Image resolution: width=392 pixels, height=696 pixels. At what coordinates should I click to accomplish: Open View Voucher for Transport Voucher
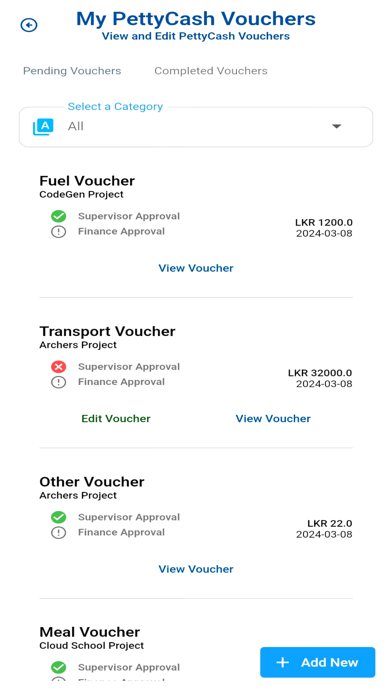[273, 419]
